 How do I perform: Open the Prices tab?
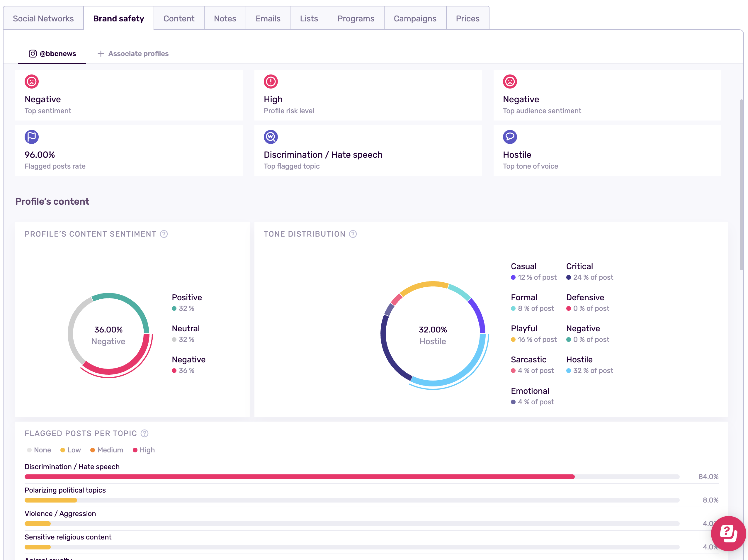click(467, 18)
